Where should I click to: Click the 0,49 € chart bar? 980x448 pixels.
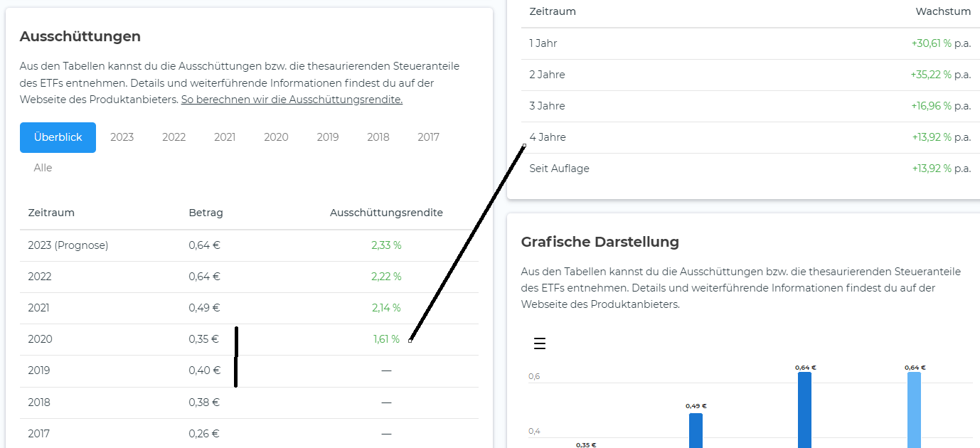(696, 430)
